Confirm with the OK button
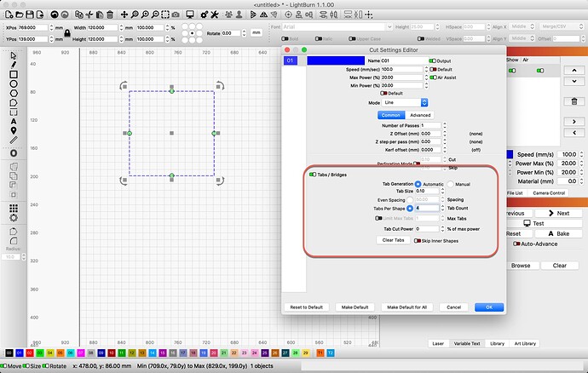 (x=489, y=307)
